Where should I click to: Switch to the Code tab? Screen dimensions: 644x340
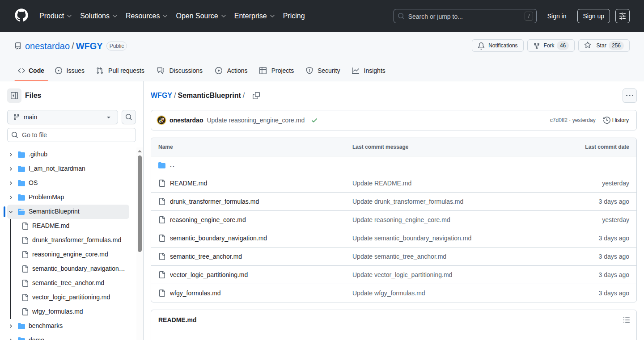coord(31,71)
